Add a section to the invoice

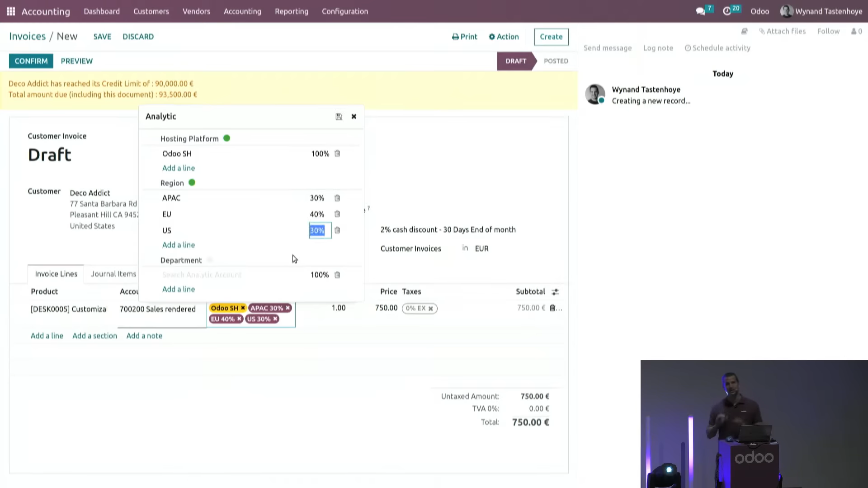(x=94, y=336)
